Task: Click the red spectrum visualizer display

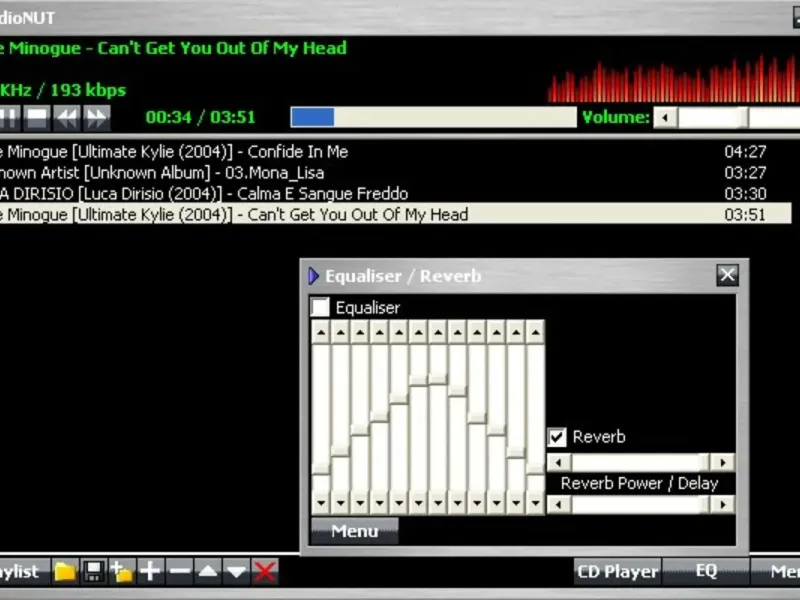Action: click(x=673, y=78)
